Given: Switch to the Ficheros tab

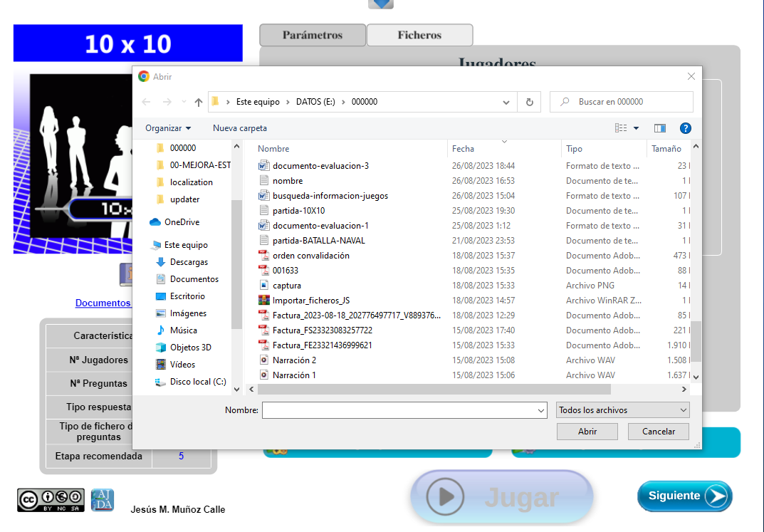Looking at the screenshot, I should coord(419,35).
